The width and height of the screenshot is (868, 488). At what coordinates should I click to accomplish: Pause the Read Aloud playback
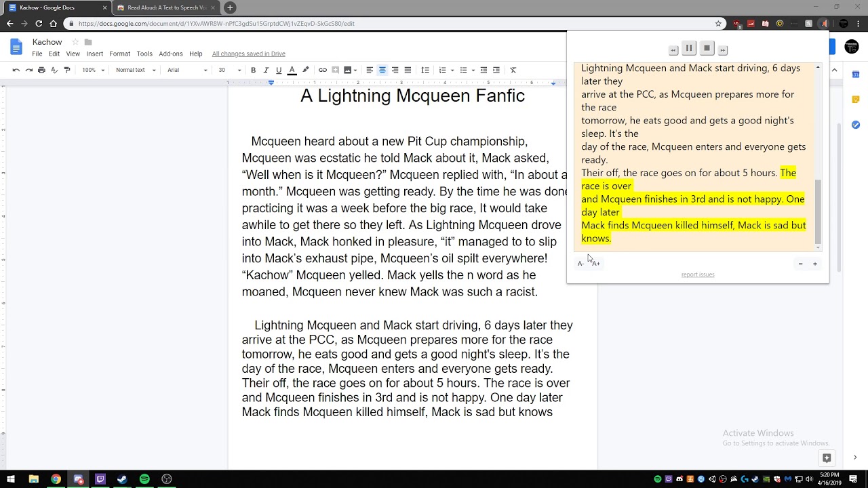(x=689, y=48)
